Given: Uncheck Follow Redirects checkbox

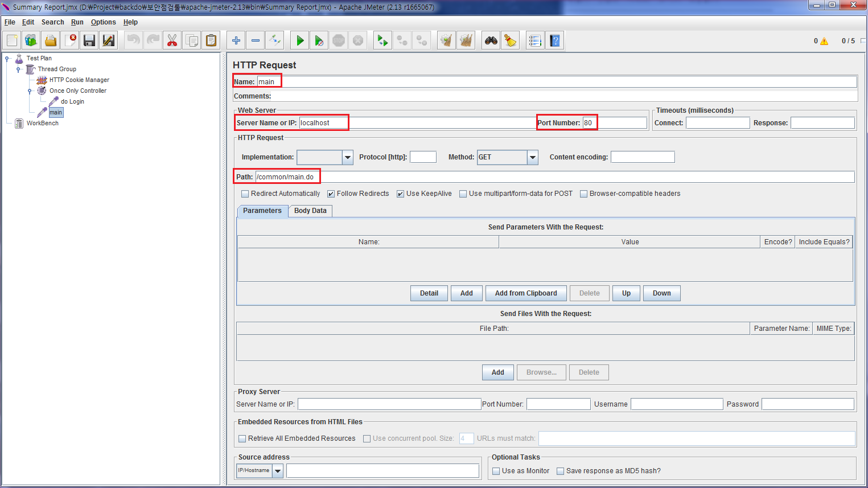Looking at the screenshot, I should [331, 194].
